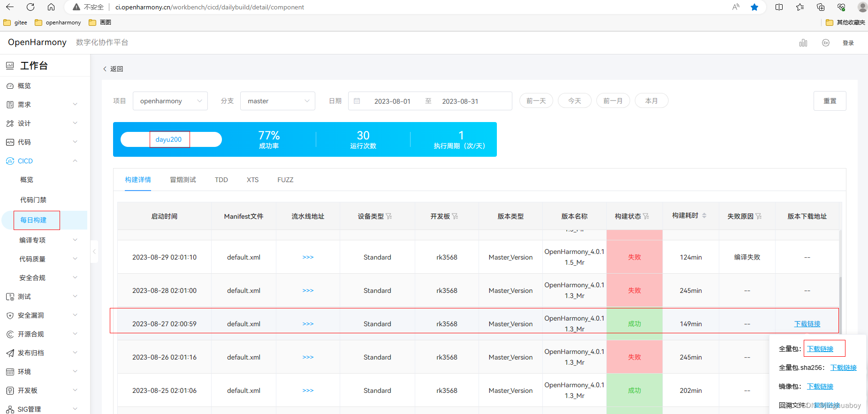Image resolution: width=868 pixels, height=414 pixels.
Task: Open the 分支 master dropdown
Action: (x=278, y=101)
